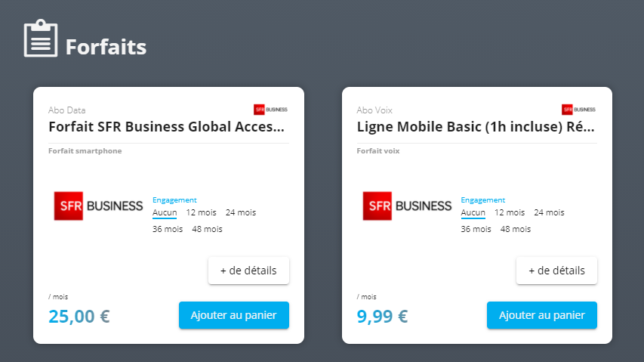Choose 48 mois engagement for Abo Voix plan
This screenshot has height=362, width=644.
coord(516,229)
